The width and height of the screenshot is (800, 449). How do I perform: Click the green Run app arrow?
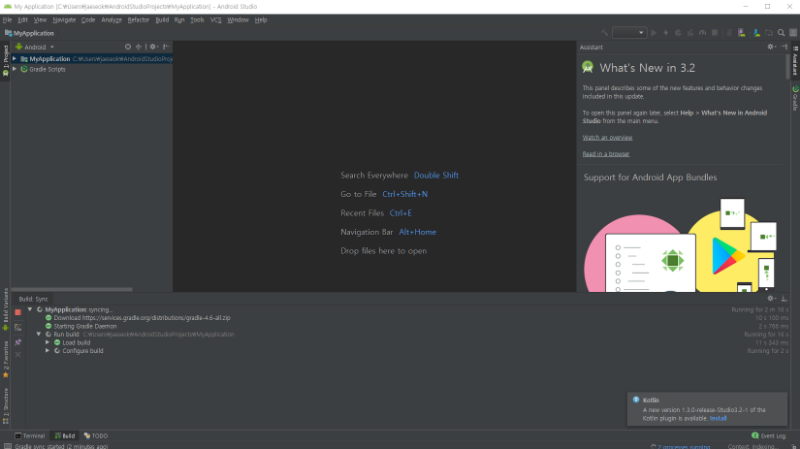pyautogui.click(x=654, y=33)
